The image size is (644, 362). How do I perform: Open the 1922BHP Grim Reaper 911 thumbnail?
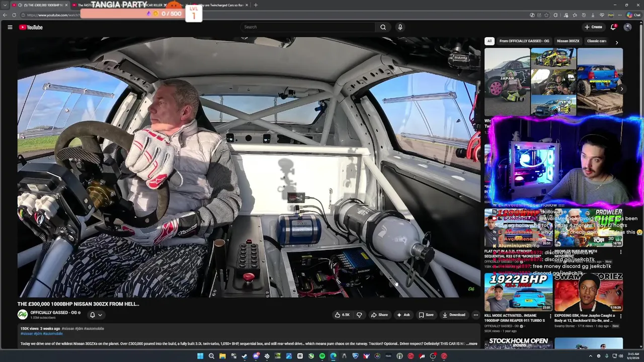[518, 292]
